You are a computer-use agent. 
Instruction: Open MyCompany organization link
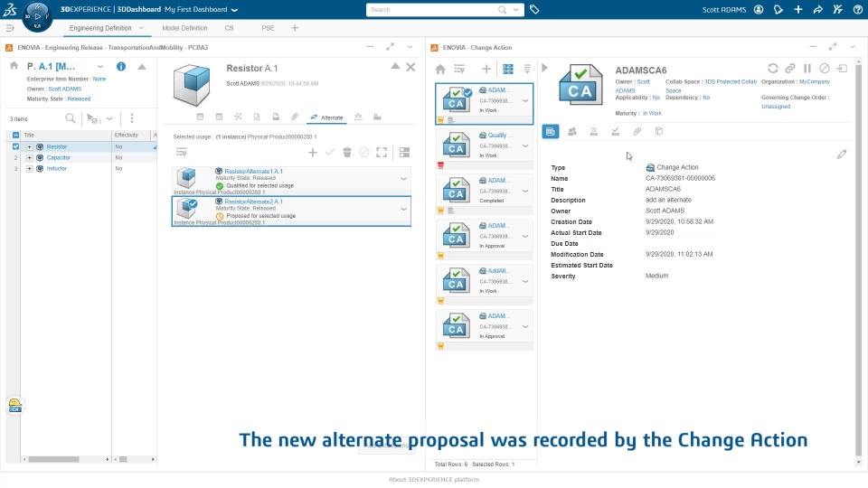815,82
